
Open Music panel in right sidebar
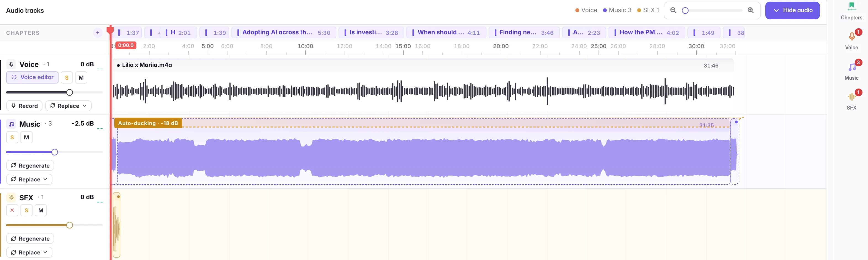pos(851,70)
